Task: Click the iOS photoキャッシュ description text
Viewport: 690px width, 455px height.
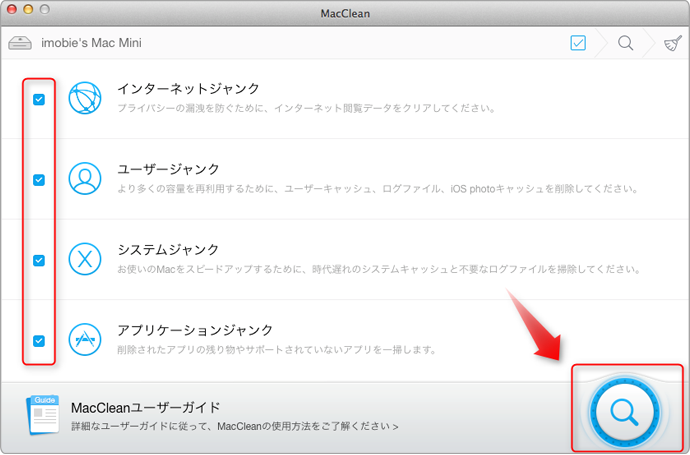Action: coord(378,189)
